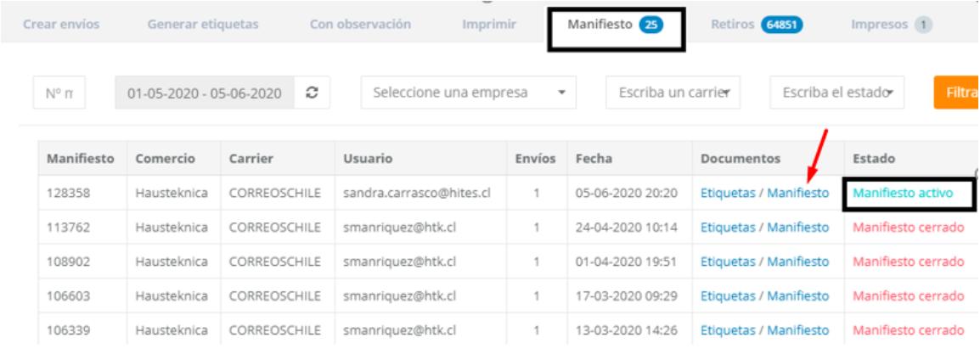
Task: Go to the Imprimir tab
Action: [489, 25]
